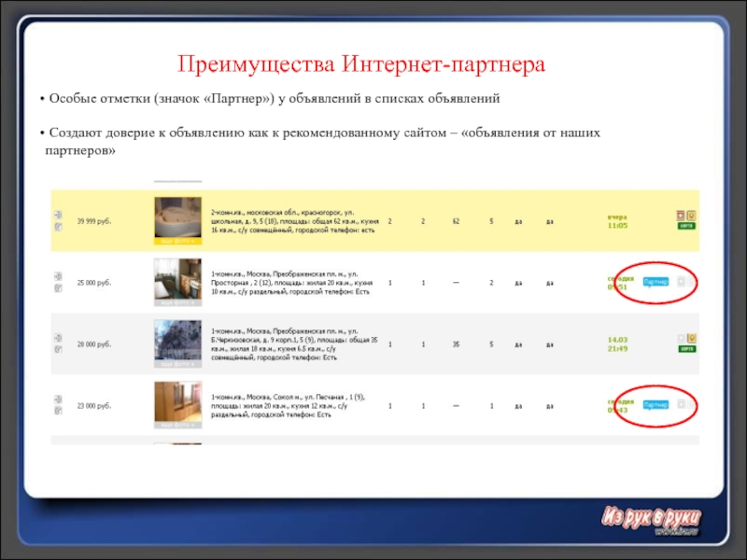The height and width of the screenshot is (560, 747).
Task: Toggle the grey square checkbox in the 25 000 руб. row
Action: pos(681,280)
